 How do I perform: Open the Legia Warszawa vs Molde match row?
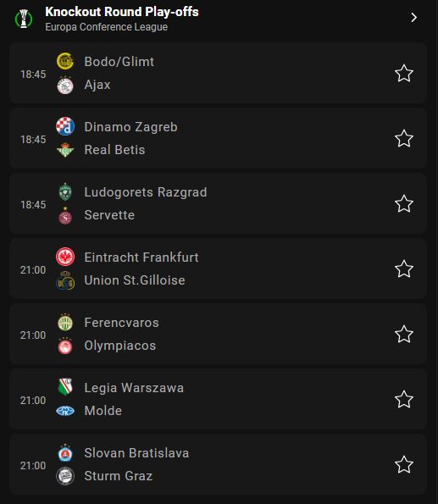point(218,399)
